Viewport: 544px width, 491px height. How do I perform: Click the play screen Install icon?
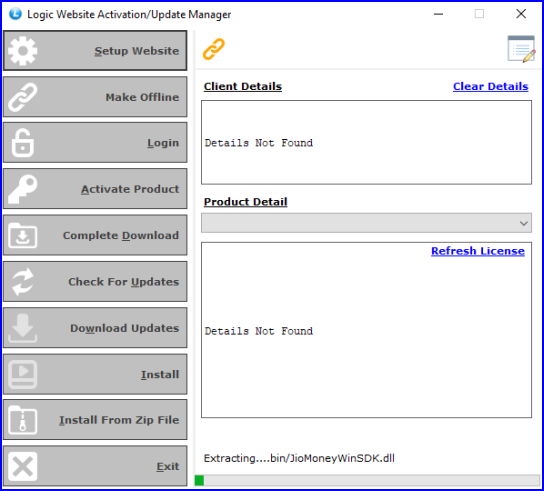(23, 374)
